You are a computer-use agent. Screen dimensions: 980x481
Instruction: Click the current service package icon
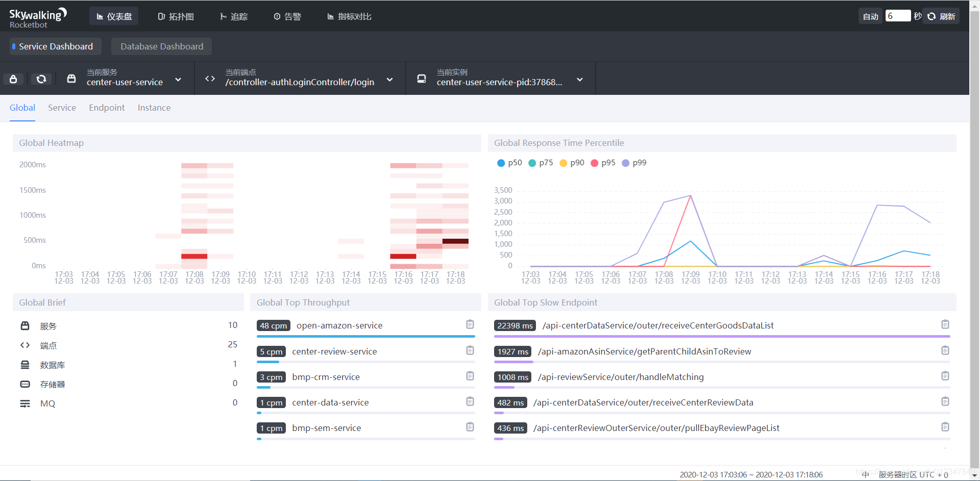click(71, 79)
